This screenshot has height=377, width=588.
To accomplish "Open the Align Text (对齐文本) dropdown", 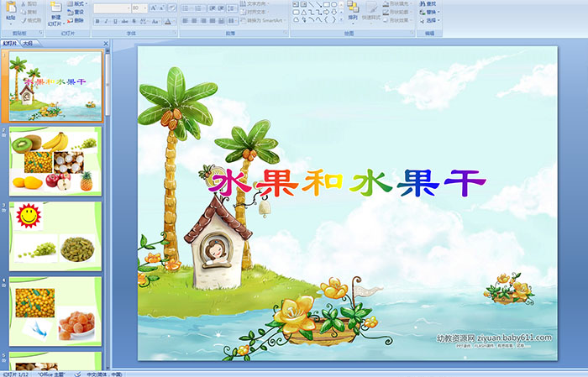I will click(255, 12).
